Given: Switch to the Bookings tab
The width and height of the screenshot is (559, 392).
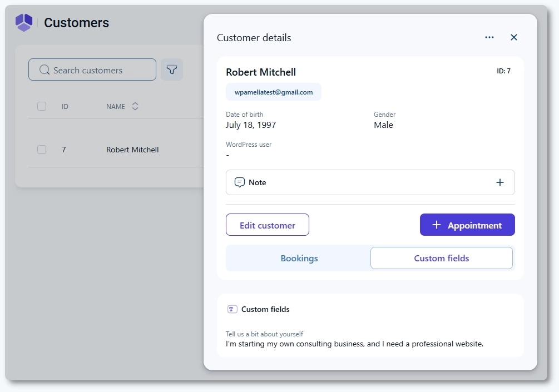Looking at the screenshot, I should click(299, 259).
